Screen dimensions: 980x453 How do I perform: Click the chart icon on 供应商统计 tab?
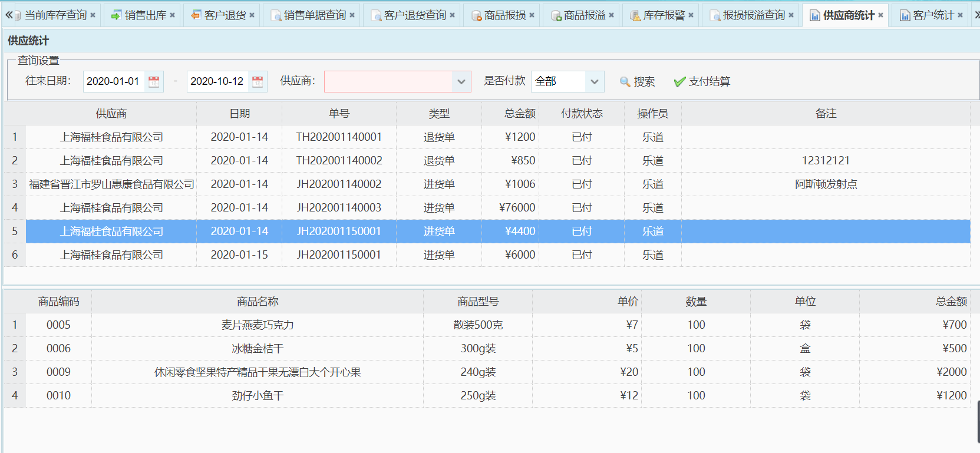(815, 15)
